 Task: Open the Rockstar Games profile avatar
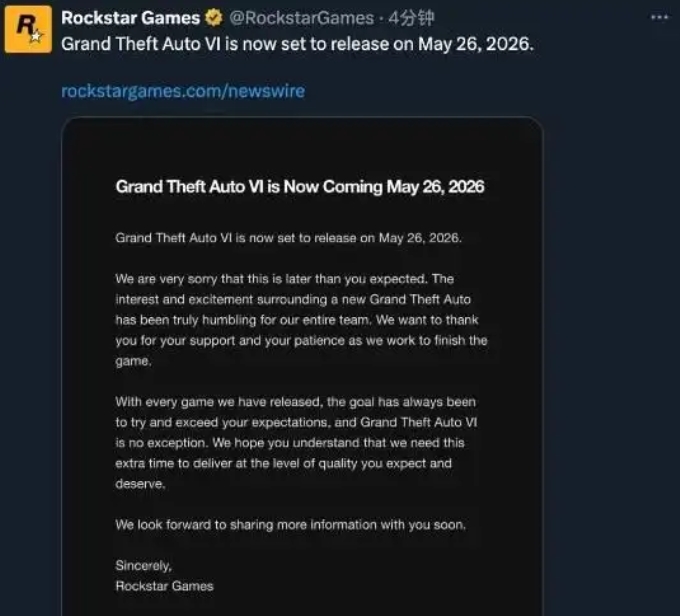pos(28,29)
